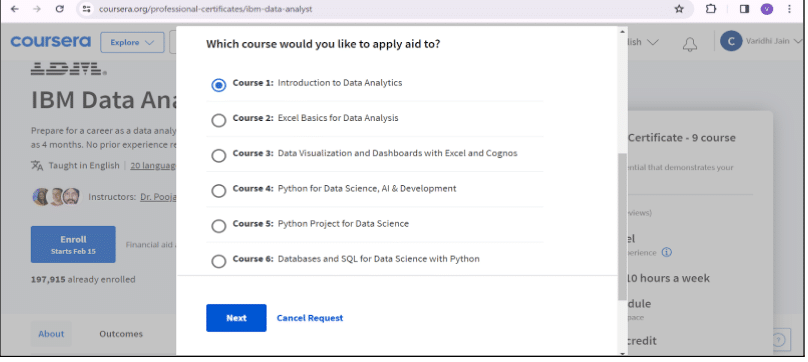Screen dimensions: 808x362
Task: Click the info icon beside experience level
Action: pos(667,252)
